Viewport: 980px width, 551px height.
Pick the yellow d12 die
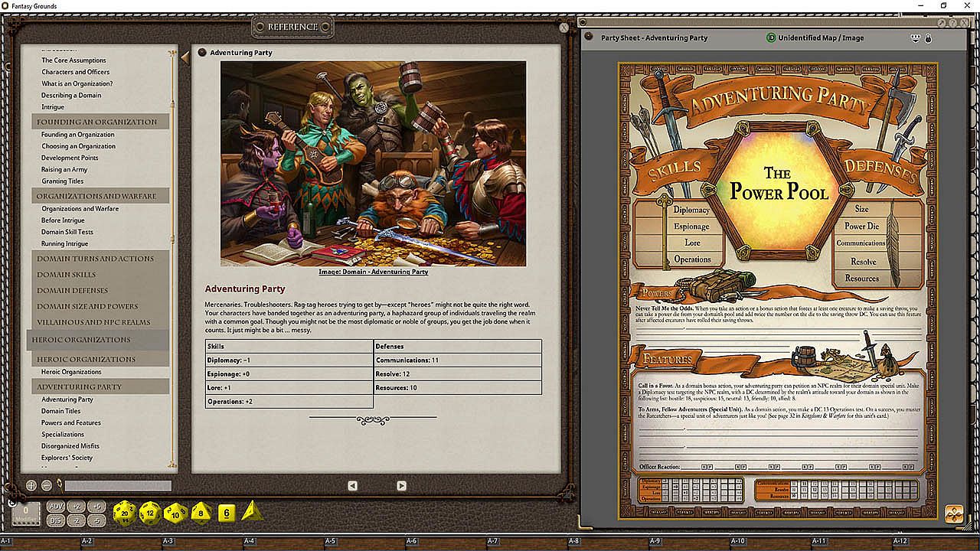click(150, 513)
